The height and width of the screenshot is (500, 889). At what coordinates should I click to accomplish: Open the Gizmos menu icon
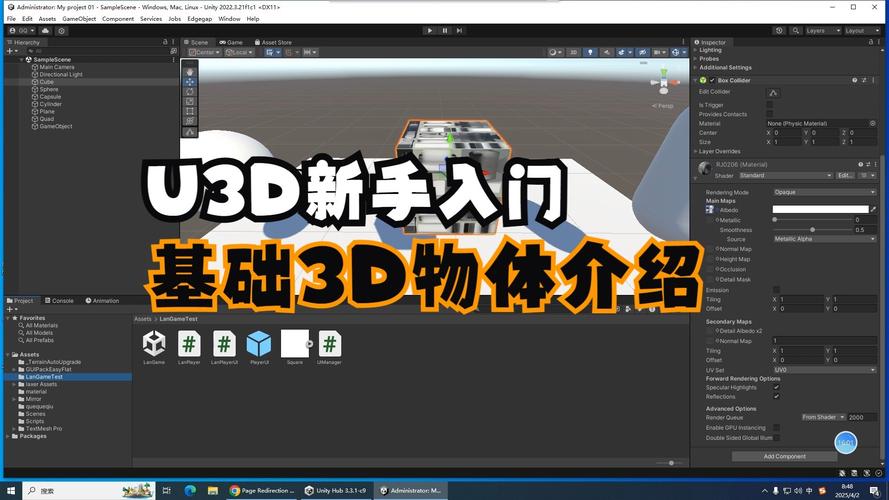677,52
